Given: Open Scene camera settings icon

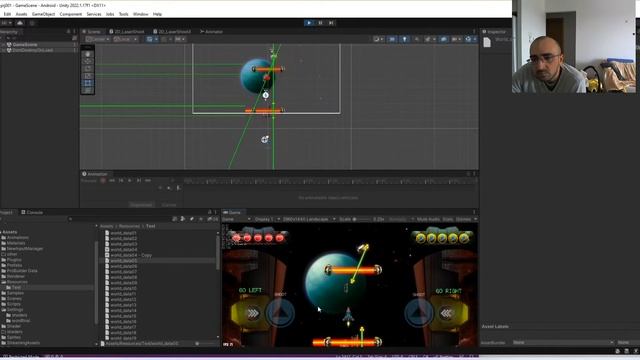Looking at the screenshot, I should click(x=455, y=39).
